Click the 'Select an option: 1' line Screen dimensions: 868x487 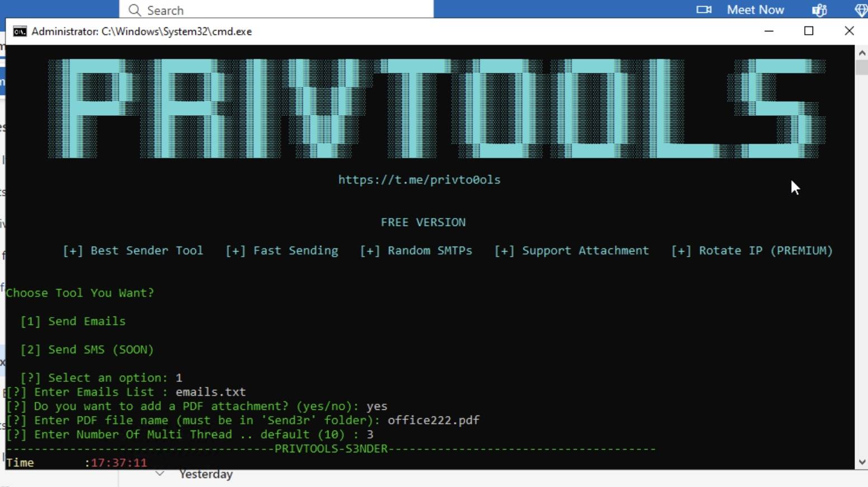pyautogui.click(x=101, y=378)
